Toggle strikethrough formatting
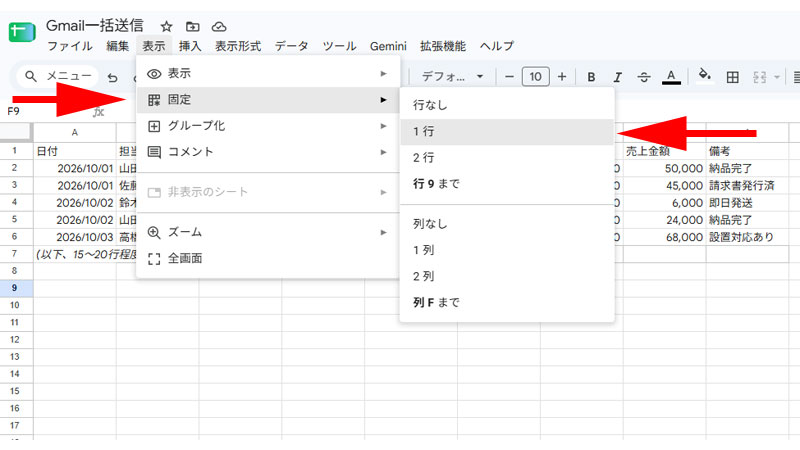The width and height of the screenshot is (800, 450). point(644,77)
